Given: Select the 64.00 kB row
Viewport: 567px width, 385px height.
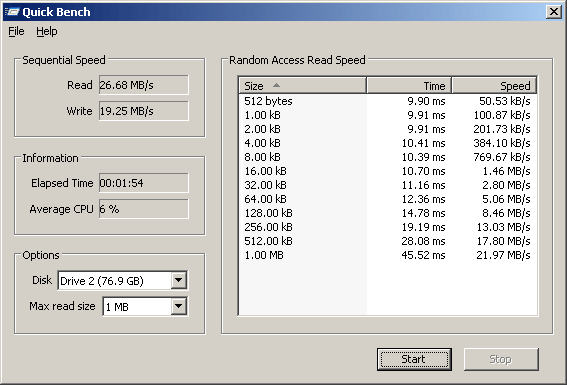Looking at the screenshot, I should tap(388, 199).
